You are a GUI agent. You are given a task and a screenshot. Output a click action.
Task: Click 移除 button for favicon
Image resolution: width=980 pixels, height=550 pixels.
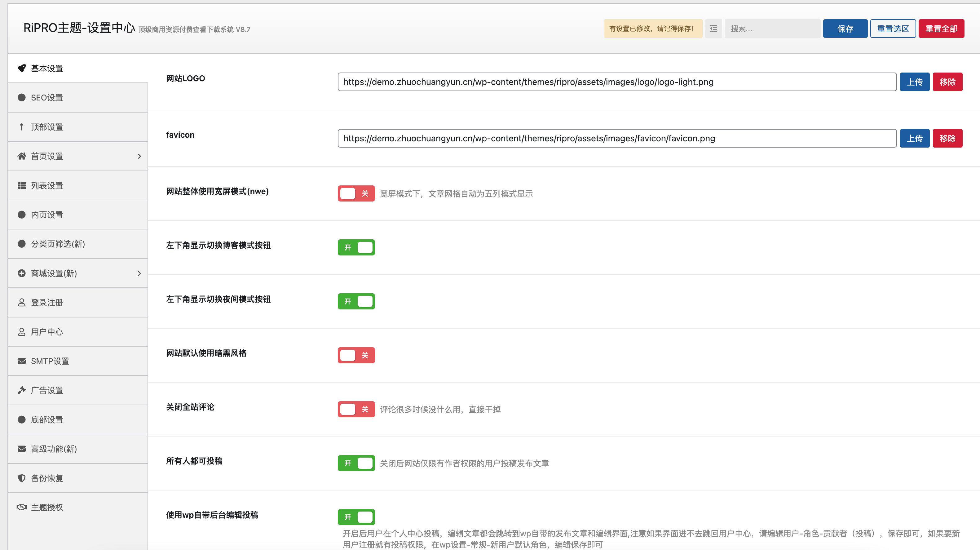pos(947,138)
